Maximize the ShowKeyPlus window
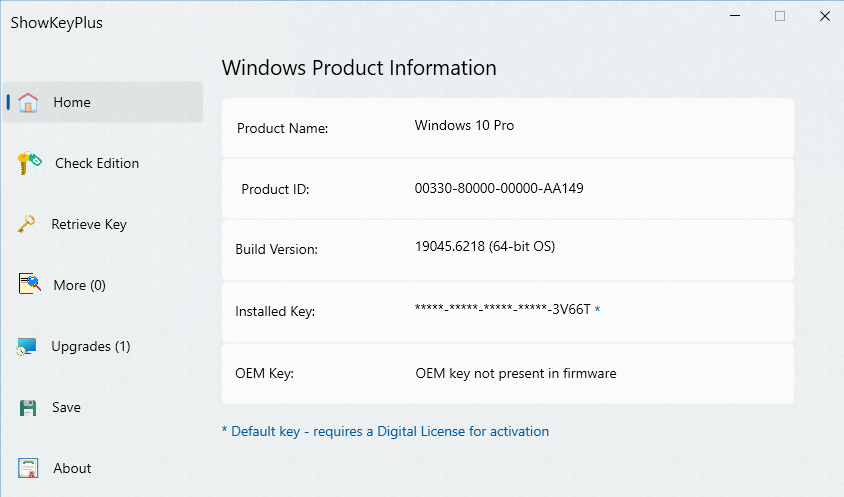Viewport: 844px width, 497px height. point(780,16)
